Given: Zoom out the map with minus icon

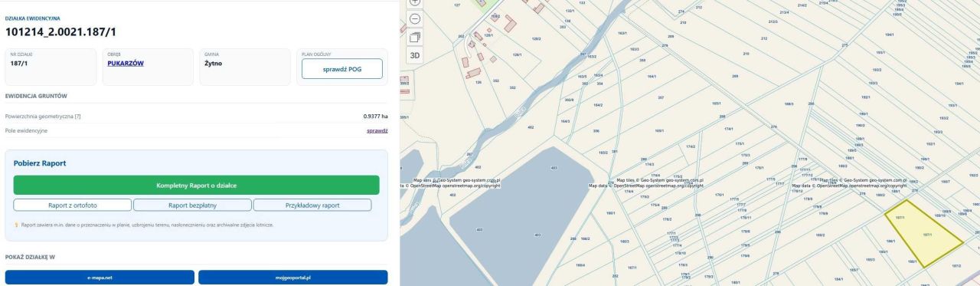Looking at the screenshot, I should coord(415,18).
